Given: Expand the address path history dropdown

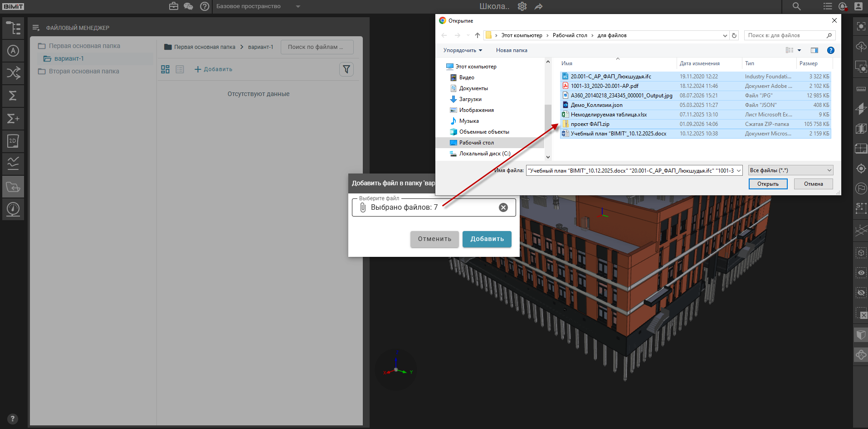Looking at the screenshot, I should point(725,35).
